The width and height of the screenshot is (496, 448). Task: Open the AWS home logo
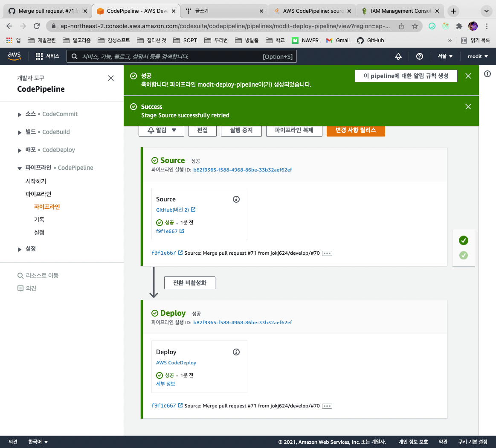tap(14, 56)
